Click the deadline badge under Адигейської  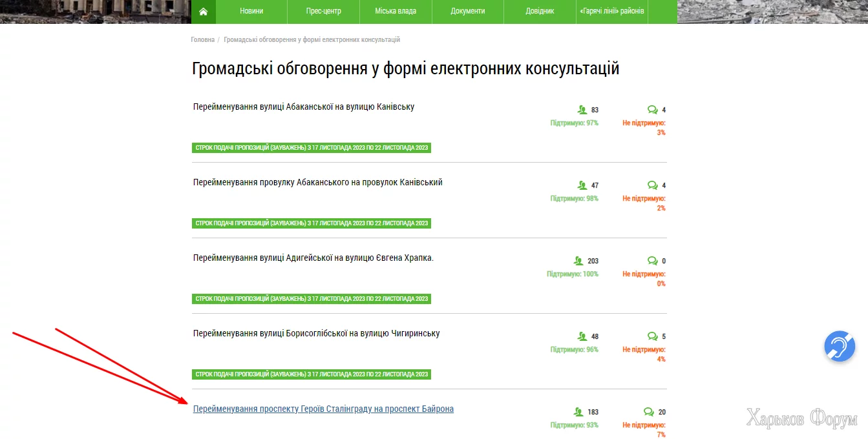(312, 299)
